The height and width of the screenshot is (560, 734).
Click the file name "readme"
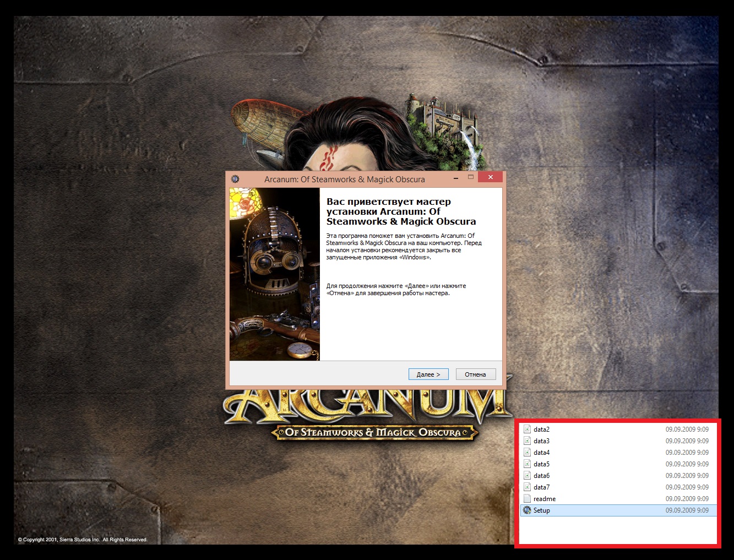(545, 499)
